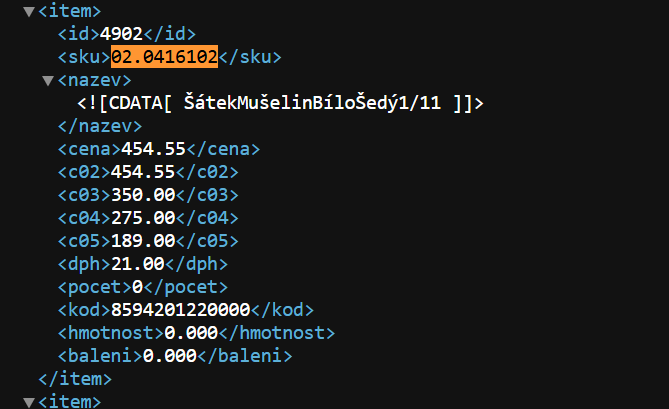The height and width of the screenshot is (409, 669).
Task: Click the opening sku tag
Action: click(84, 57)
